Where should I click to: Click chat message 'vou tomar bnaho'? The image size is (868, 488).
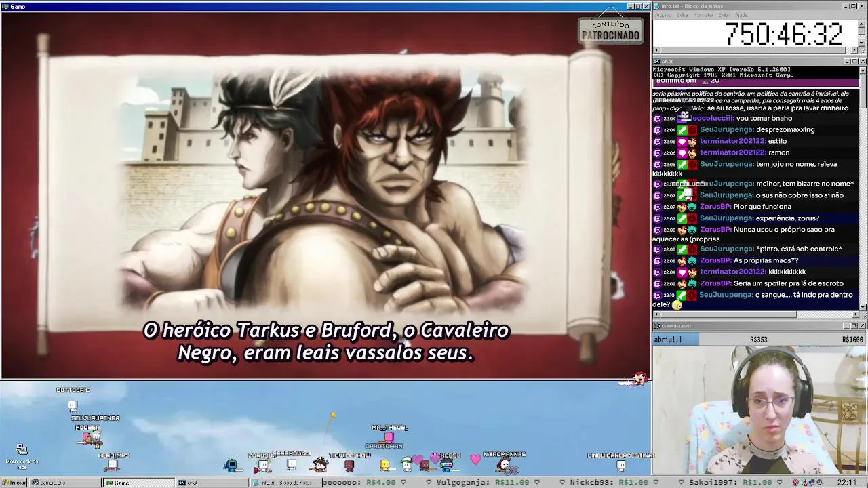coord(764,118)
